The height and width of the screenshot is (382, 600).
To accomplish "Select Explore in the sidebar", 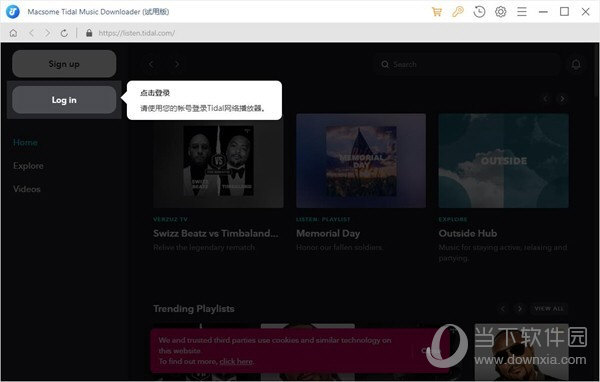I will [28, 166].
